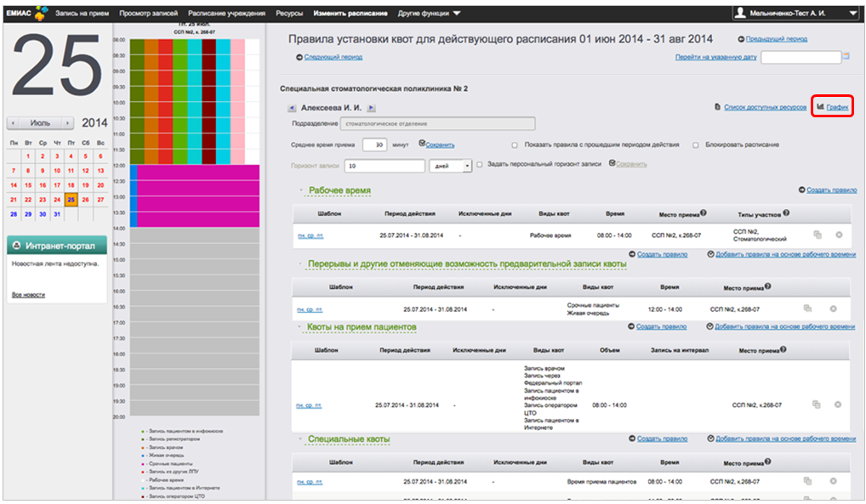Click help icon by Место приема in Рабочее время
The height and width of the screenshot is (504, 866).
point(703,212)
